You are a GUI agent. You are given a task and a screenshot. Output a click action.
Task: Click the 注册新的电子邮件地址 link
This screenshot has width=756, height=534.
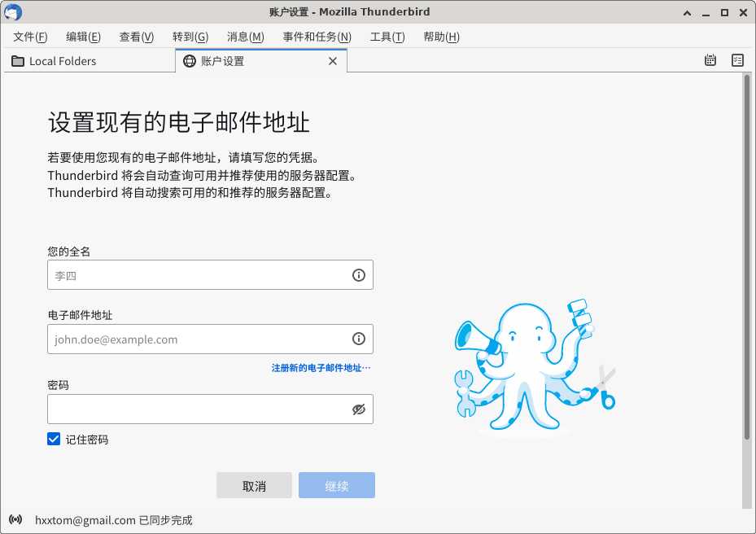[321, 368]
